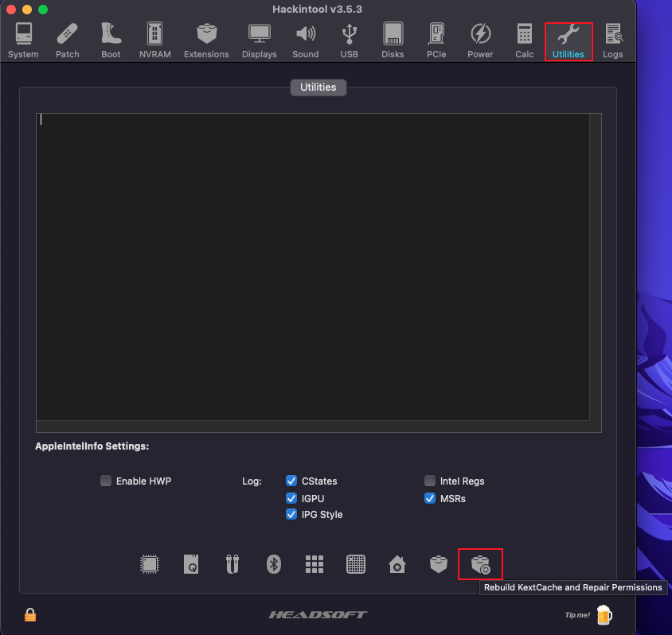The width and height of the screenshot is (672, 635).
Task: Uncheck the CStates log checkbox
Action: pyautogui.click(x=291, y=481)
